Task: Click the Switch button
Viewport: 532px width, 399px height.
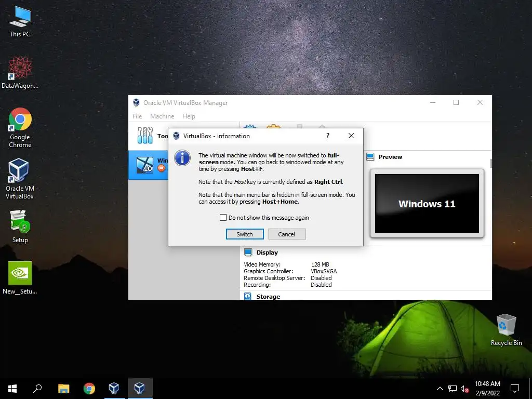Action: pos(245,234)
